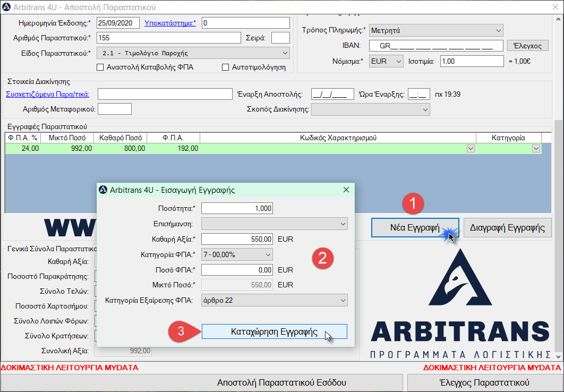Click the Καταχώρηση Εγγραφής button
The height and width of the screenshot is (392, 564).
tap(275, 331)
